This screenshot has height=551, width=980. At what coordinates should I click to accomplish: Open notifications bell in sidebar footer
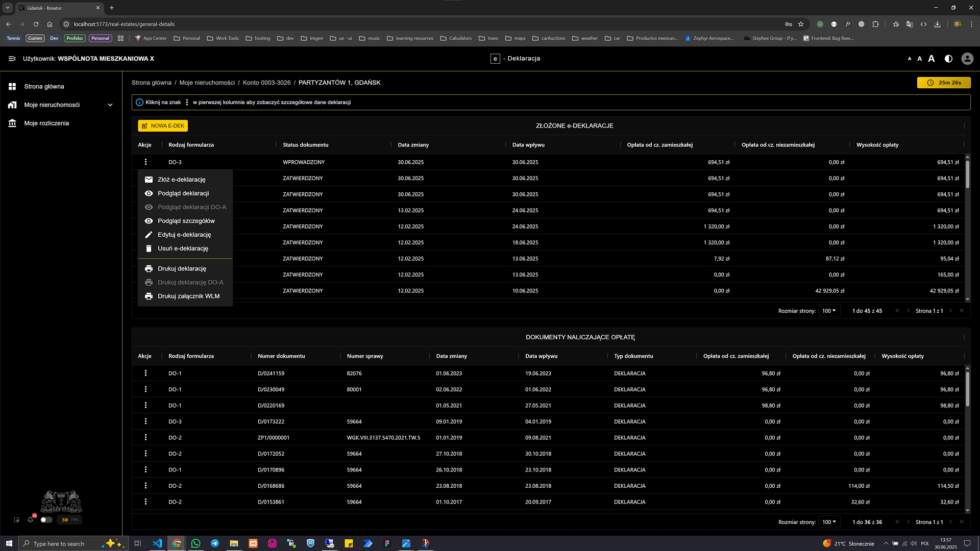(31, 520)
